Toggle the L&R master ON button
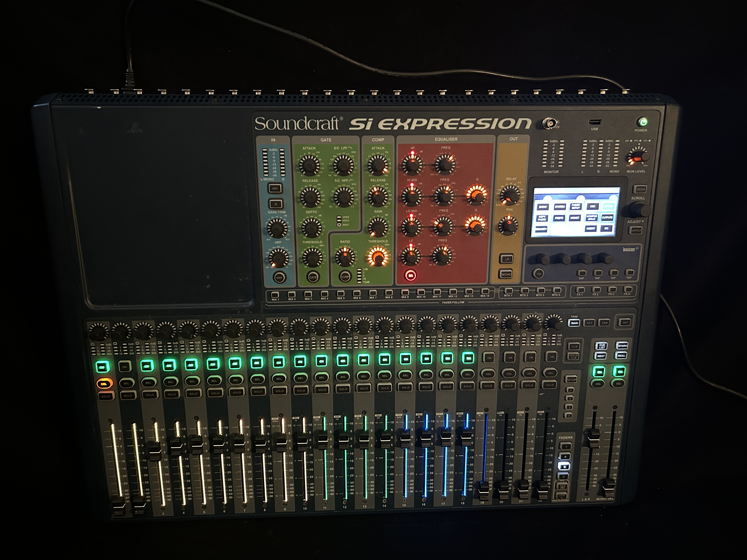Viewport: 747px width, 560px height. 599,372
